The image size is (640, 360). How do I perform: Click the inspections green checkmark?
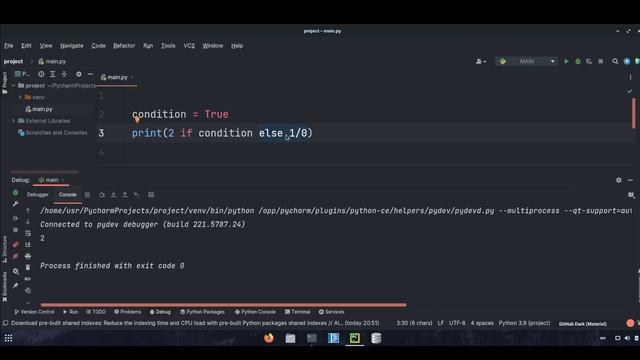[x=630, y=91]
